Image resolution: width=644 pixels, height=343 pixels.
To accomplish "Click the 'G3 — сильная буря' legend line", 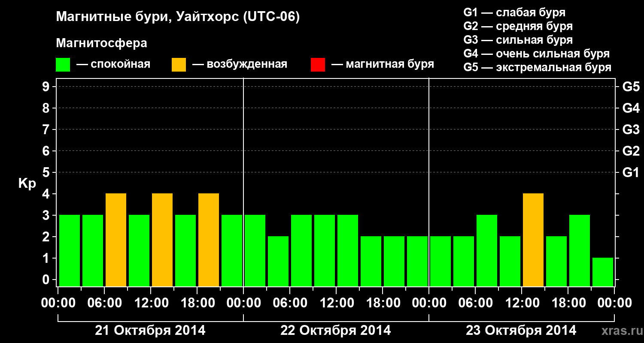I will pos(518,40).
